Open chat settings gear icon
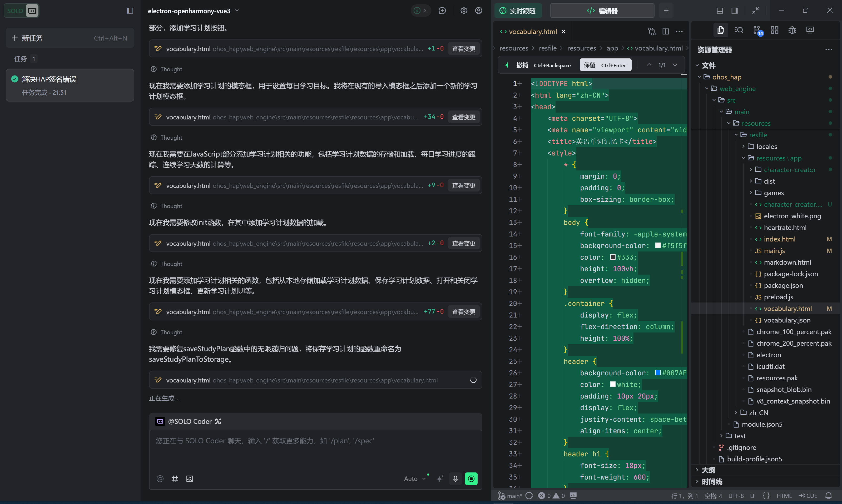 (x=464, y=11)
